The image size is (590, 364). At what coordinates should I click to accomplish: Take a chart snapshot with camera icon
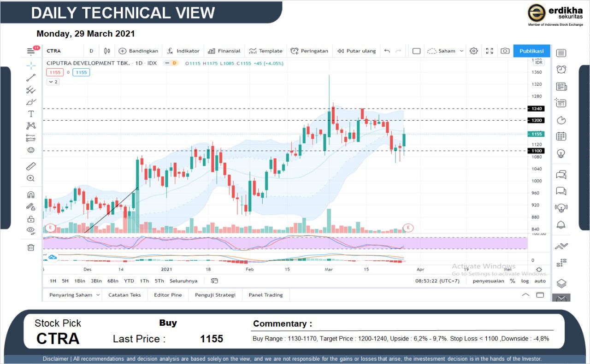click(505, 51)
